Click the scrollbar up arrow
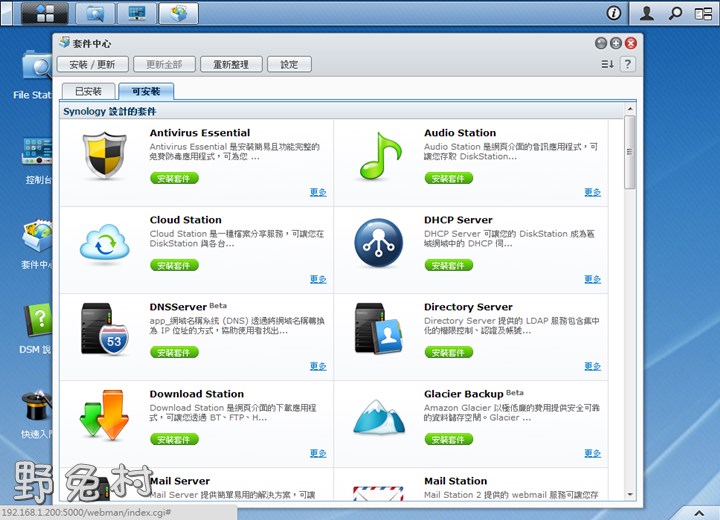This screenshot has width=720, height=520. [x=630, y=109]
